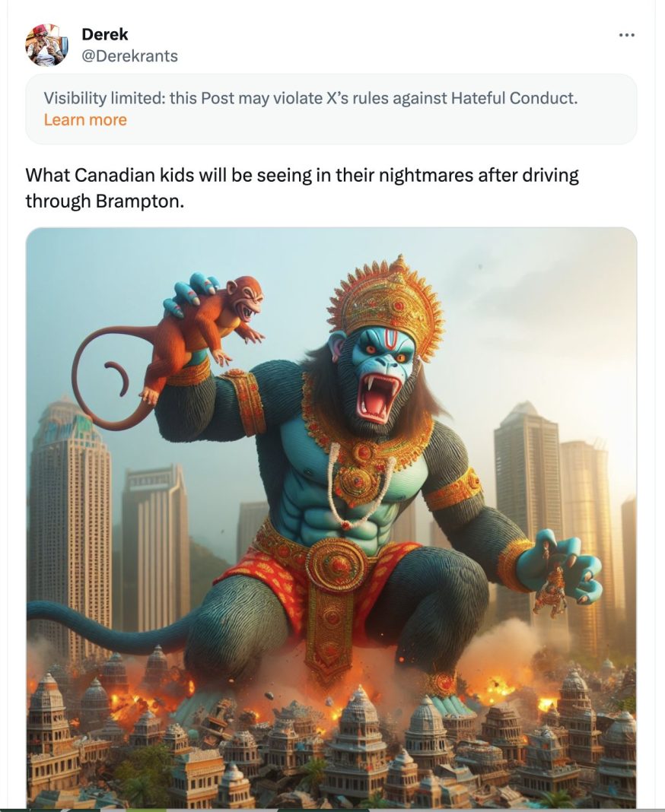
Task: Click the round gold belt medallion
Action: [x=336, y=564]
